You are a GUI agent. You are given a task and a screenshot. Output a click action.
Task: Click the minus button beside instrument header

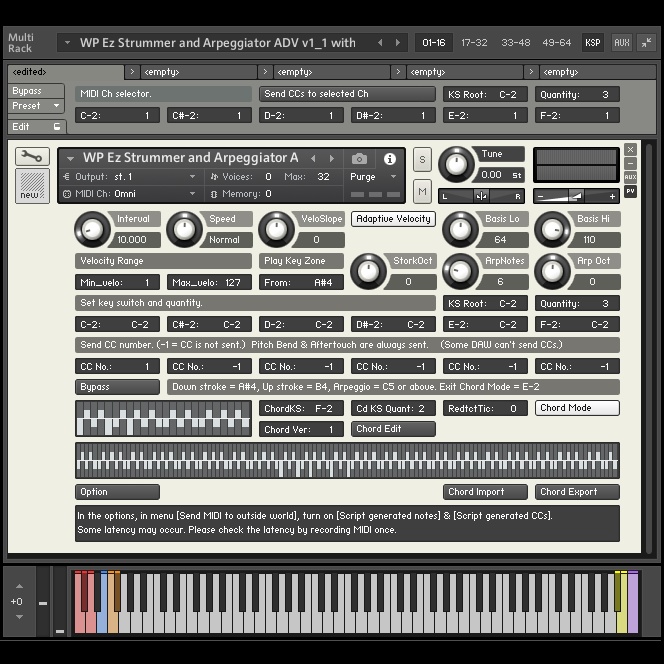pyautogui.click(x=631, y=163)
